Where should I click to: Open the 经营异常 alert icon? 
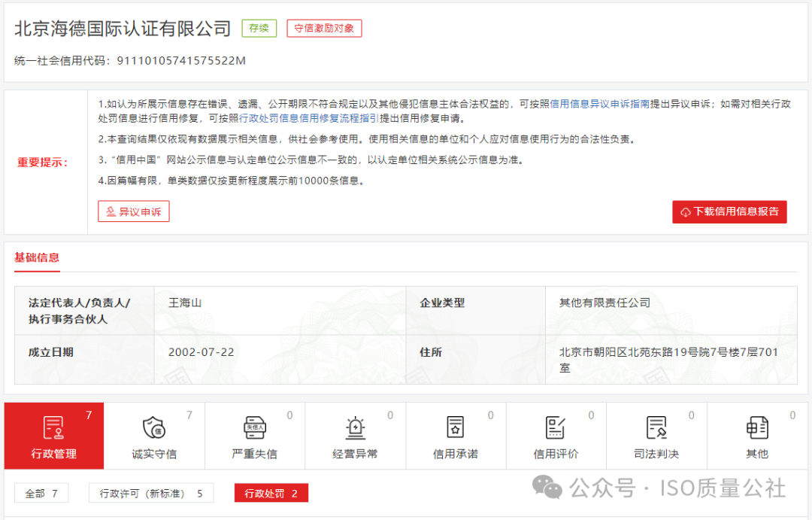pos(355,427)
